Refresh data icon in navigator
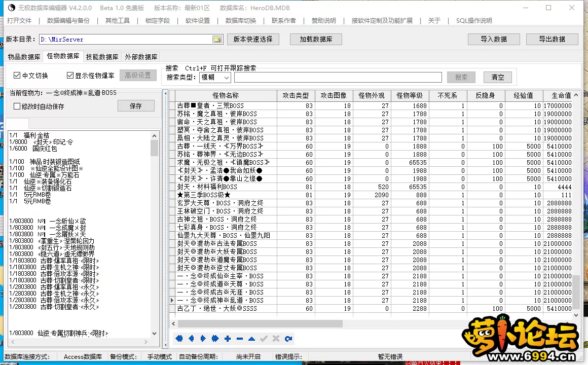This screenshot has width=588, height=365. tap(288, 339)
